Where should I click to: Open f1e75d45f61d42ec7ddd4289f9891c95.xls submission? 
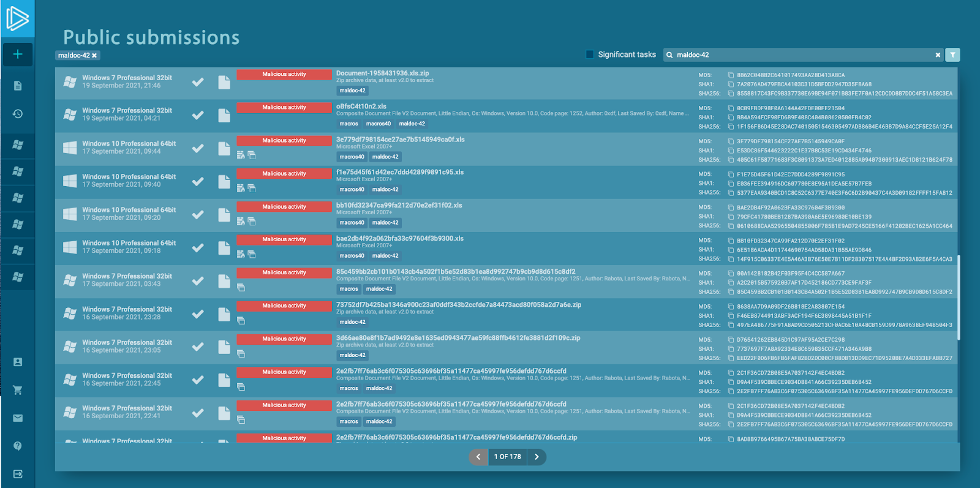pyautogui.click(x=400, y=173)
